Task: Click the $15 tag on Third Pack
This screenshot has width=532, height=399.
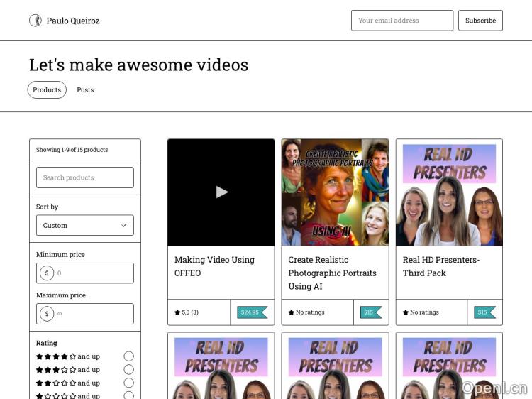Action: point(484,312)
